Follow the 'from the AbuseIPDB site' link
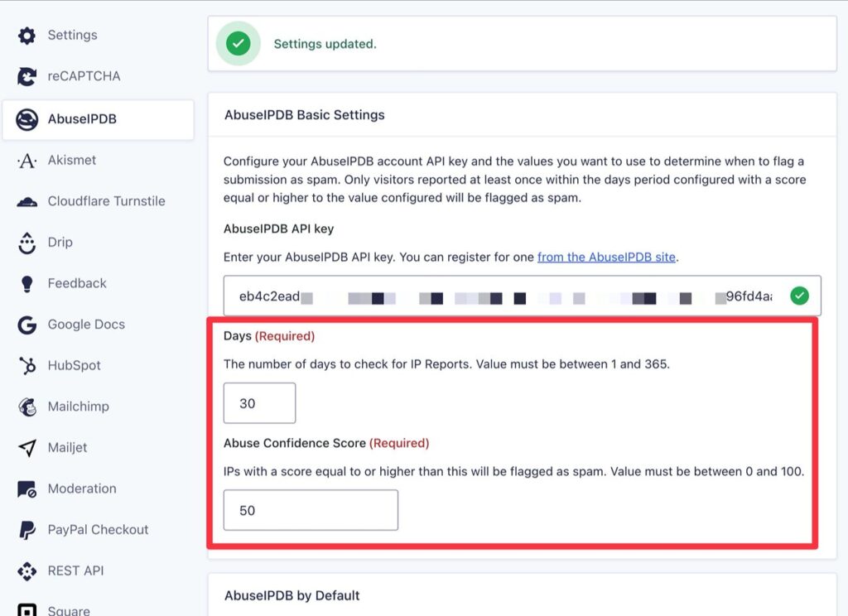Image resolution: width=848 pixels, height=616 pixels. pos(606,257)
